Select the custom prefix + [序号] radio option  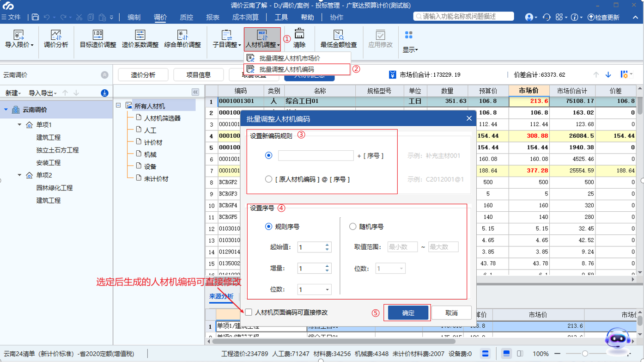tap(268, 156)
